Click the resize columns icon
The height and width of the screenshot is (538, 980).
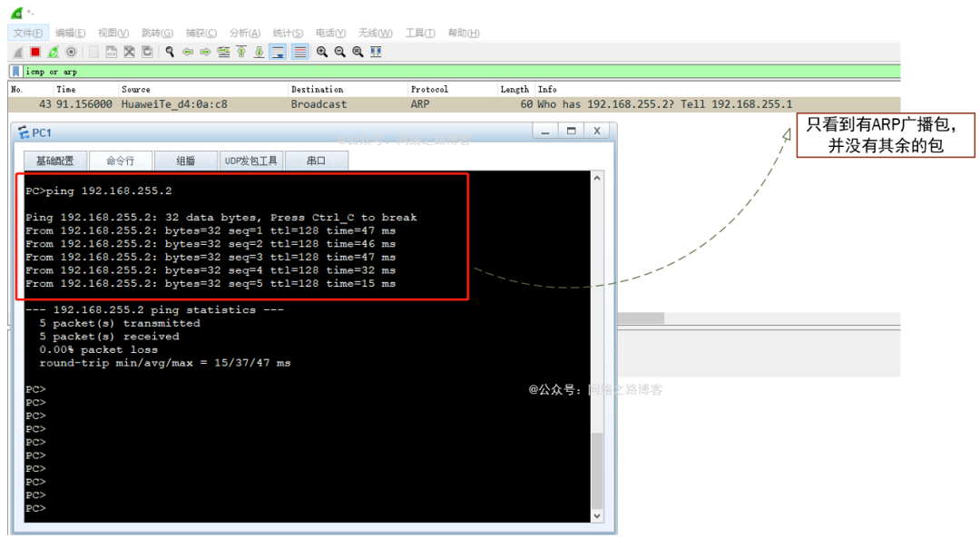coord(376,52)
